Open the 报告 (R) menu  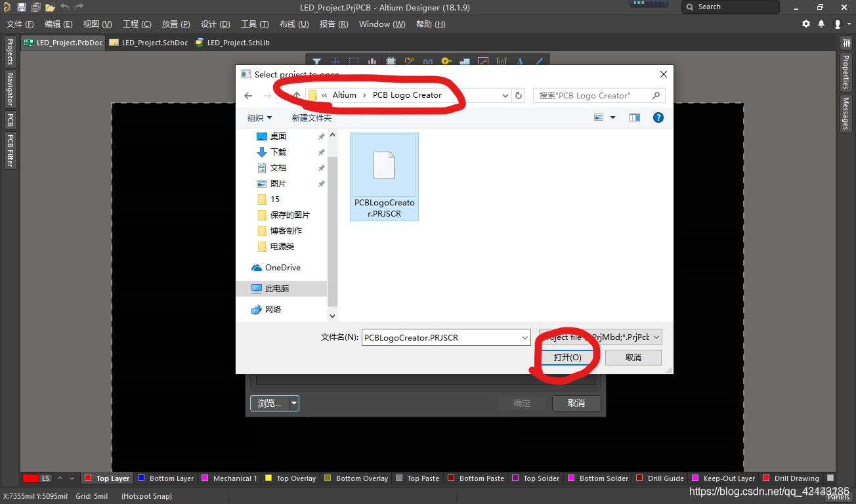(x=333, y=24)
